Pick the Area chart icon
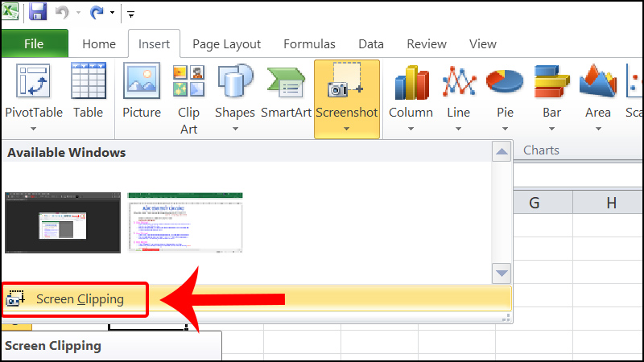644x362 pixels. point(597,82)
